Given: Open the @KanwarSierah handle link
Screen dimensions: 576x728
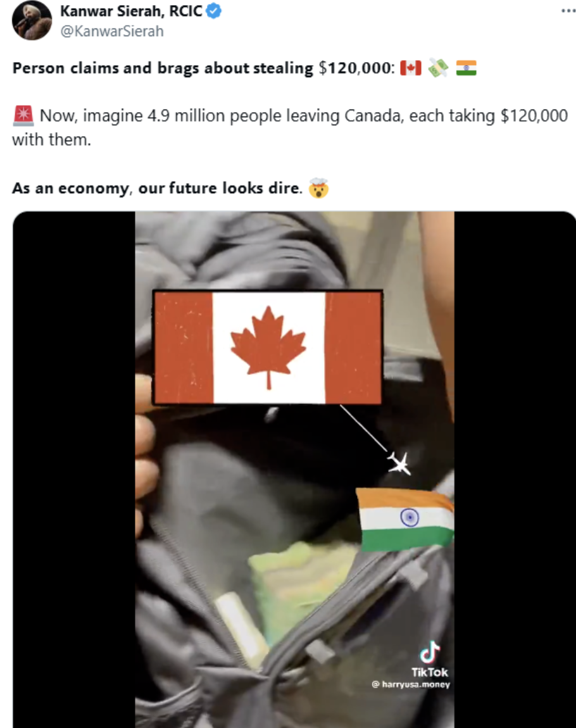Looking at the screenshot, I should pos(112,31).
